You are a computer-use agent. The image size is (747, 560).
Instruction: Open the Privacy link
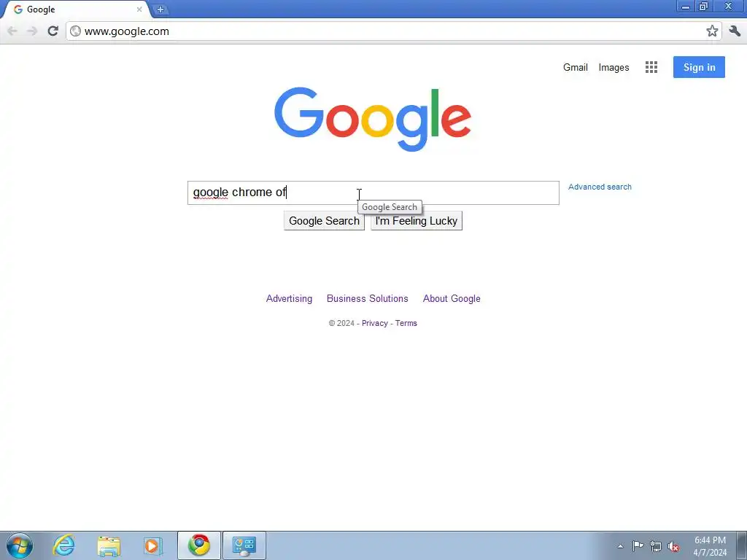tap(374, 323)
